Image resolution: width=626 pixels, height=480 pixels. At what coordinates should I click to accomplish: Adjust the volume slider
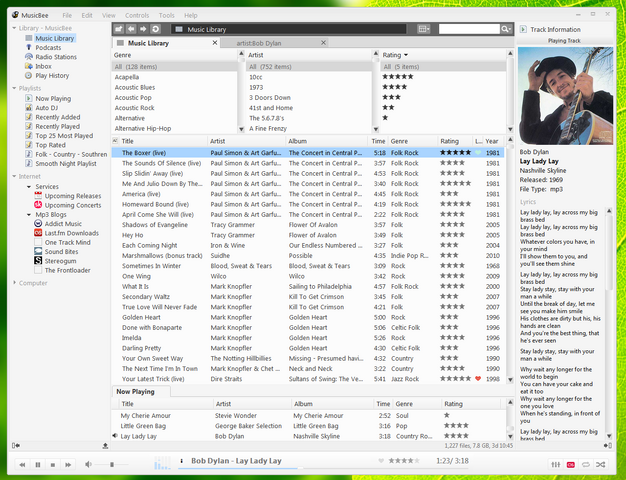(x=112, y=464)
